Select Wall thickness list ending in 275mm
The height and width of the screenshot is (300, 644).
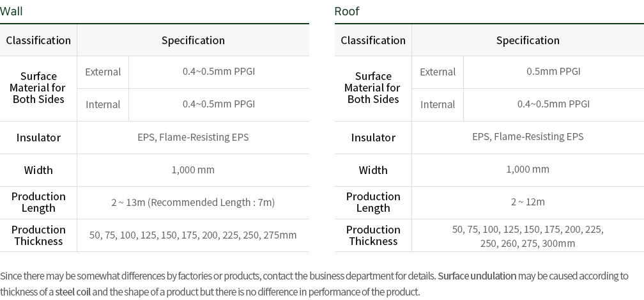193,235
